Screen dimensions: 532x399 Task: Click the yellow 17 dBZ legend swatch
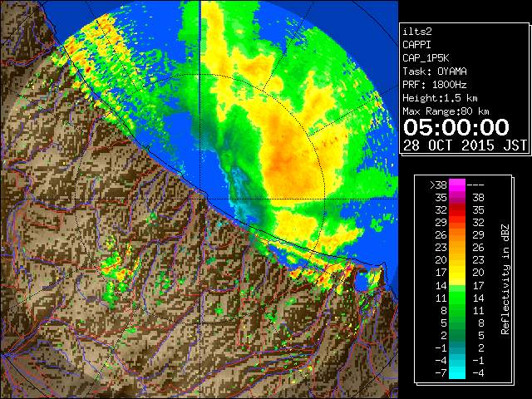457,273
